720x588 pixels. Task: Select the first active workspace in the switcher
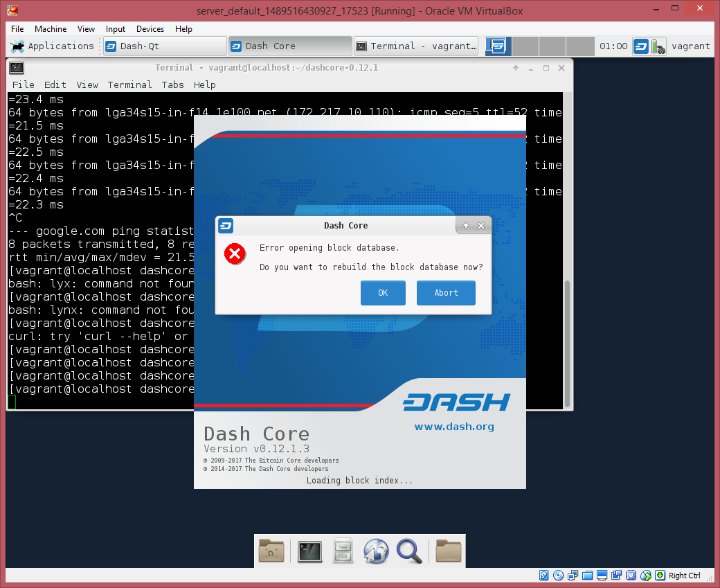(498, 46)
